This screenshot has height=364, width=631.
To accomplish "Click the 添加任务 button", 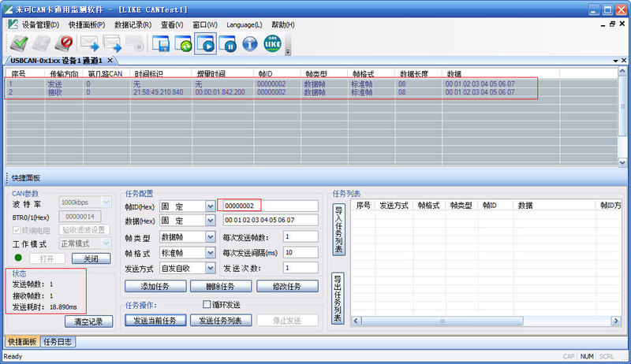I will (x=155, y=286).
